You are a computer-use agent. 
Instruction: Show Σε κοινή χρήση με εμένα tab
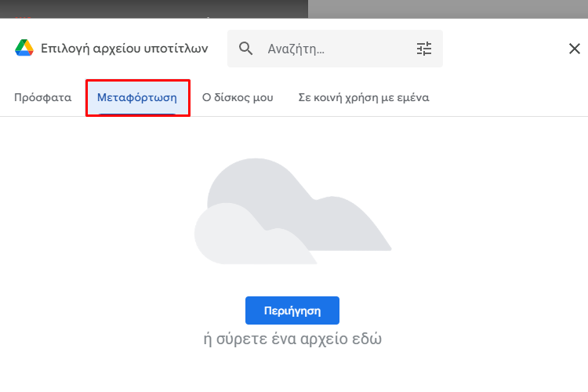pyautogui.click(x=364, y=97)
